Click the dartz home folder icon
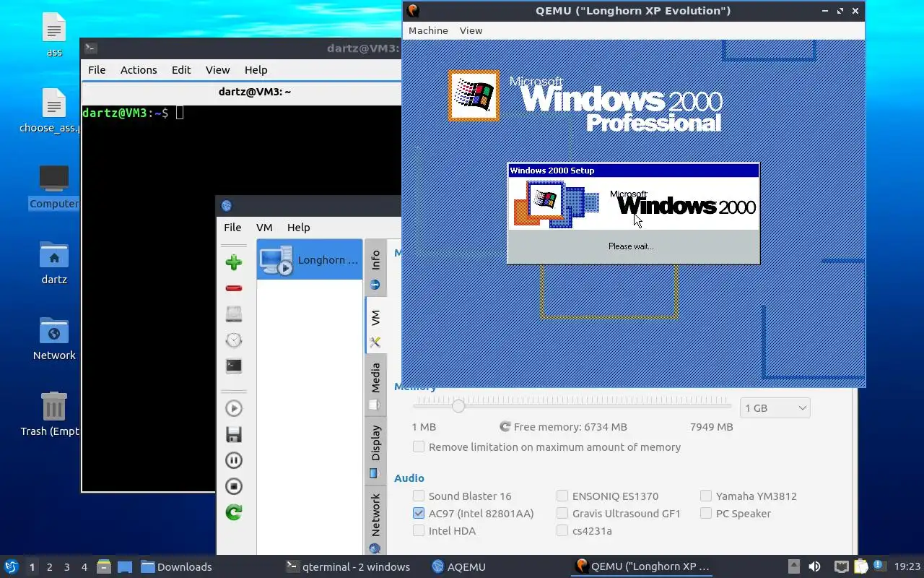This screenshot has height=578, width=924. coord(54,255)
